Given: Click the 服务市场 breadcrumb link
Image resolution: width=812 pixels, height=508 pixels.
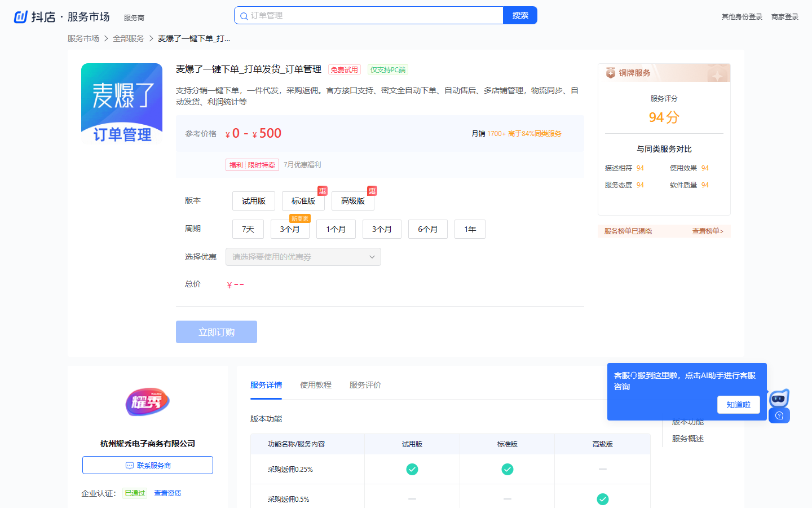Looking at the screenshot, I should (x=83, y=38).
